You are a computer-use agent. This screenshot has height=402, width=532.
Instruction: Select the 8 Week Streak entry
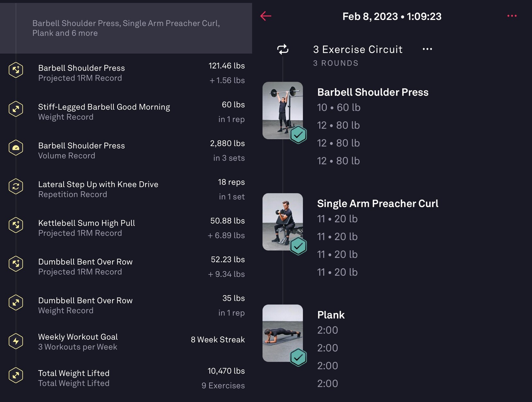[x=217, y=340]
